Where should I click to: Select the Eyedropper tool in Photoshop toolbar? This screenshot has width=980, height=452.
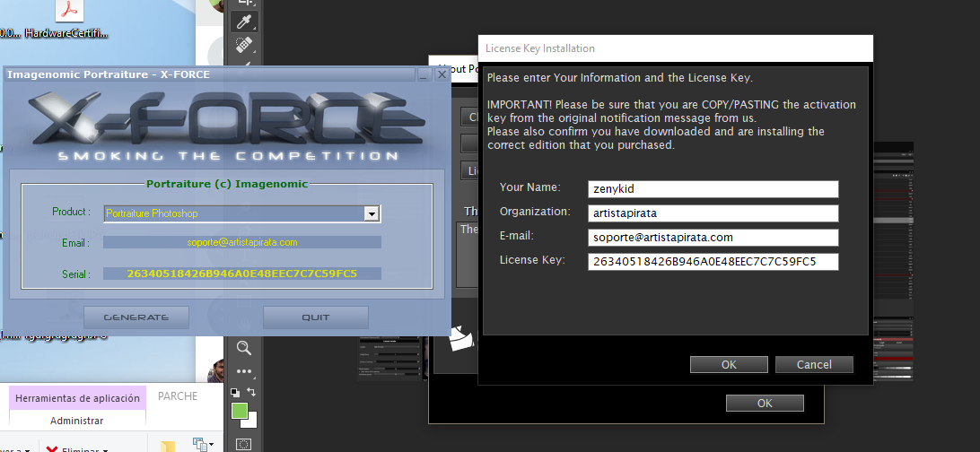point(244,22)
